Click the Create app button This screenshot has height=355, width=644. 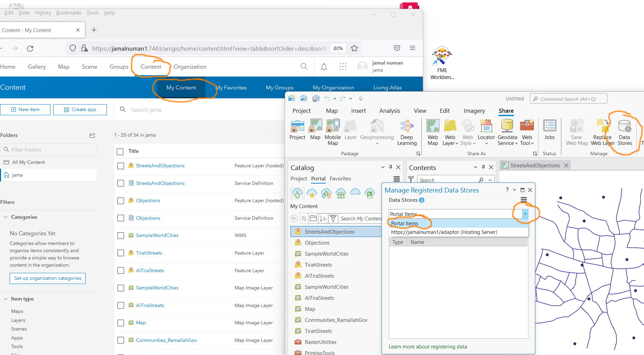click(x=80, y=110)
